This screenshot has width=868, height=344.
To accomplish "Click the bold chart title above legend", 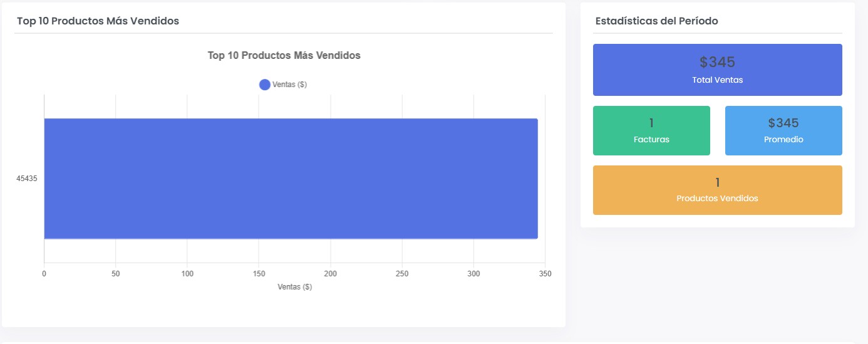I will (x=284, y=55).
